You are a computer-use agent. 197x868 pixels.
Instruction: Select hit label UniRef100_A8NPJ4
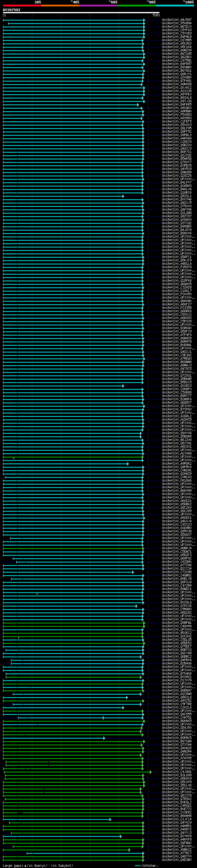point(176,548)
